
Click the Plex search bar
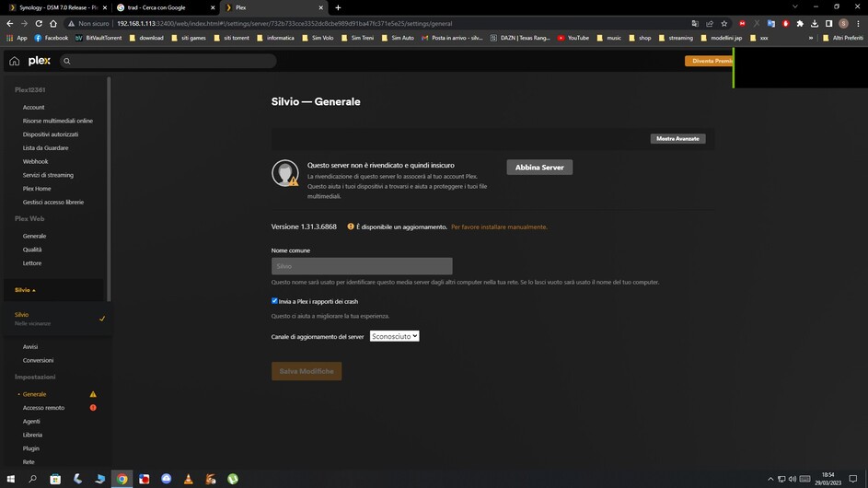tap(168, 61)
